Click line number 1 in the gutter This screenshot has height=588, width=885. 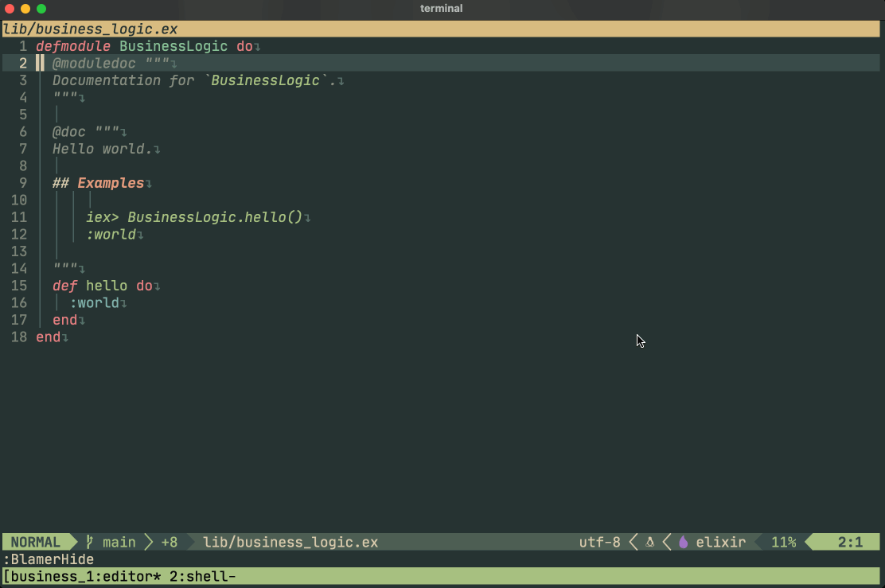pos(23,46)
